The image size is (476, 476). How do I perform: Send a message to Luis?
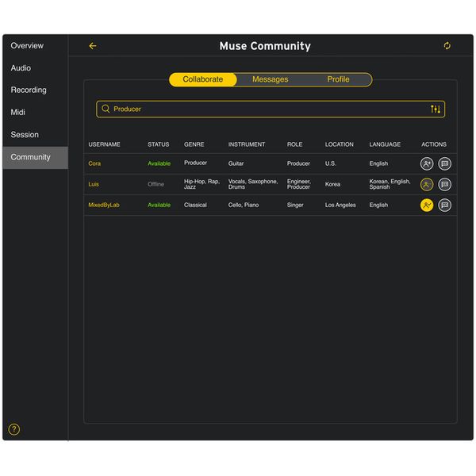coord(444,184)
